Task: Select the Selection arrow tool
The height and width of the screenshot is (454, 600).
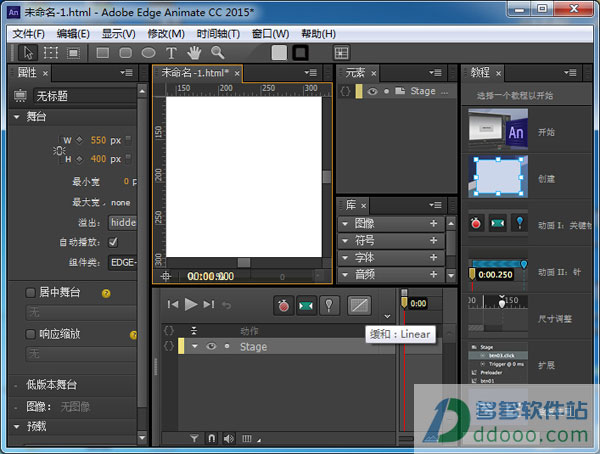Action: point(28,53)
